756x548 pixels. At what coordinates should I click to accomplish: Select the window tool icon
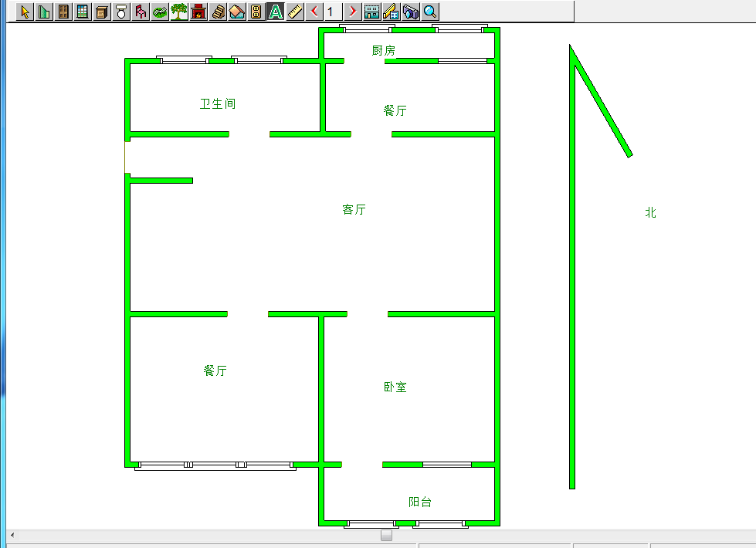tap(83, 12)
